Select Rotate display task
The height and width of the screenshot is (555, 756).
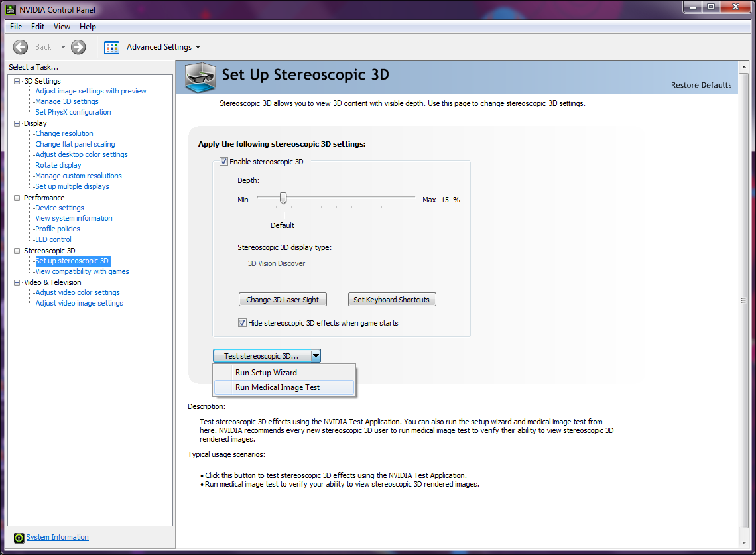point(58,165)
